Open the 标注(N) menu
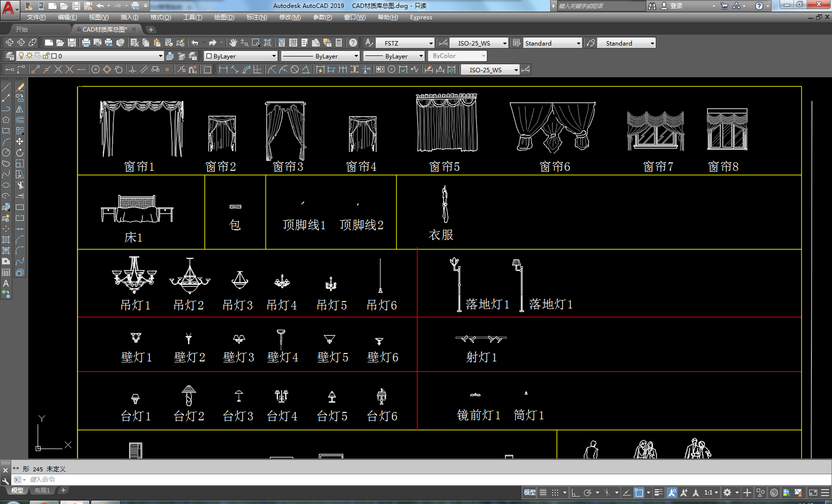Image resolution: width=832 pixels, height=504 pixels. click(257, 17)
